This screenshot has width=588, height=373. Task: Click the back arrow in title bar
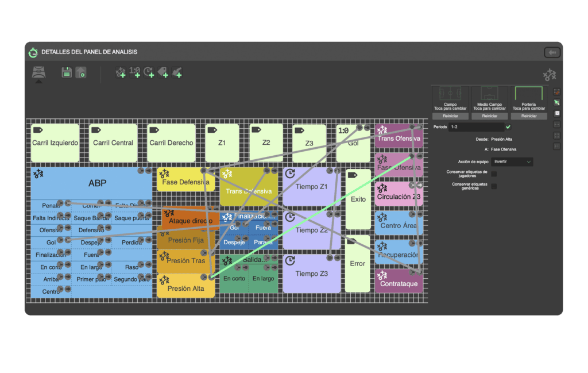tap(552, 52)
